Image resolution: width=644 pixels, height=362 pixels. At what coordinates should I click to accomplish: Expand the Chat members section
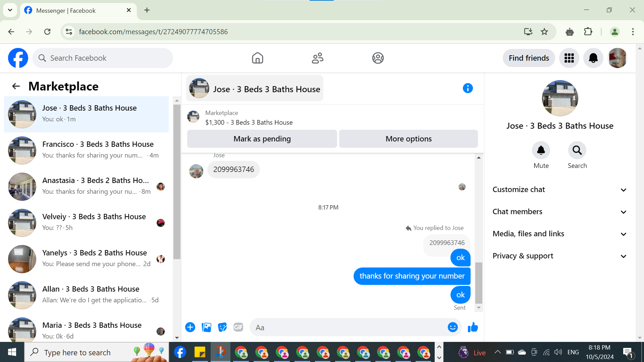pos(559,212)
